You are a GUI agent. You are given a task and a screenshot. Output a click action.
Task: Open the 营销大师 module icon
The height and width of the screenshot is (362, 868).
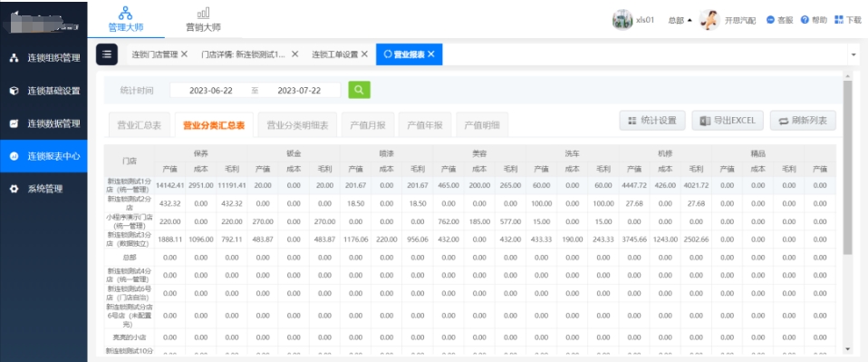[203, 12]
